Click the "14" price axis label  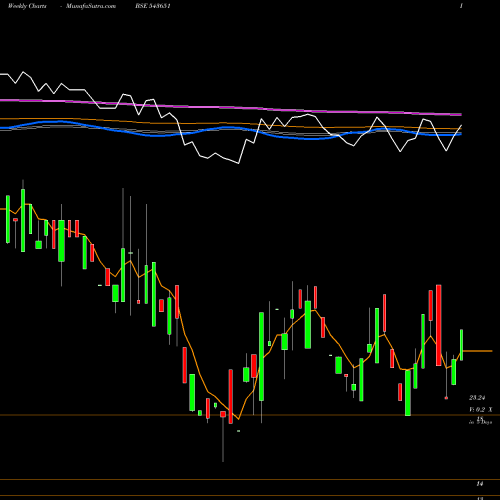pyautogui.click(x=480, y=483)
